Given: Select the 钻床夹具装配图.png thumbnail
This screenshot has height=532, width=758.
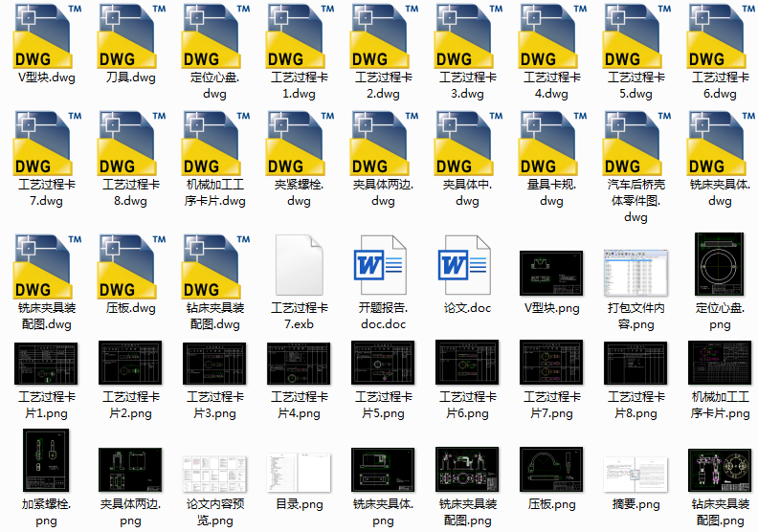Looking at the screenshot, I should click(x=720, y=470).
